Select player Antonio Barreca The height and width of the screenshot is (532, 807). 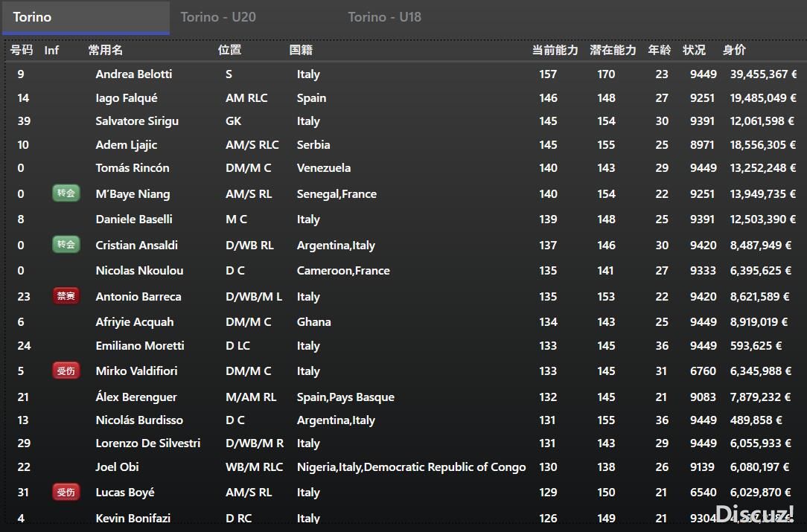tap(138, 296)
